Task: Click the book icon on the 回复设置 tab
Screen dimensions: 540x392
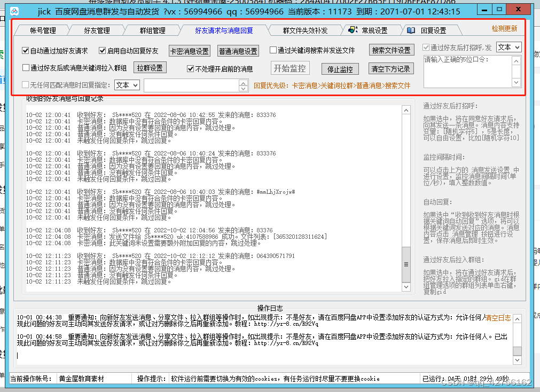Action: (411, 30)
